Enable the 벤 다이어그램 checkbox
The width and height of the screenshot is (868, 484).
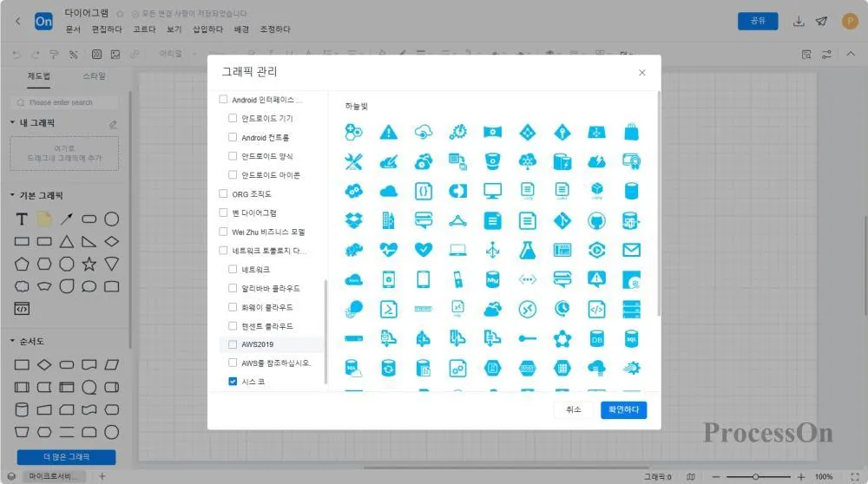223,213
